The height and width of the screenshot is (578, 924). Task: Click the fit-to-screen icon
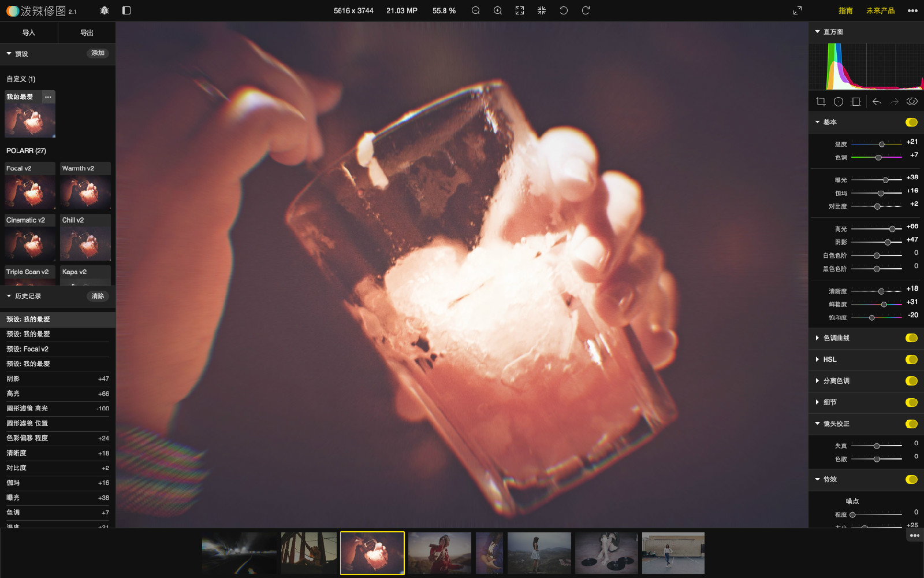(520, 10)
